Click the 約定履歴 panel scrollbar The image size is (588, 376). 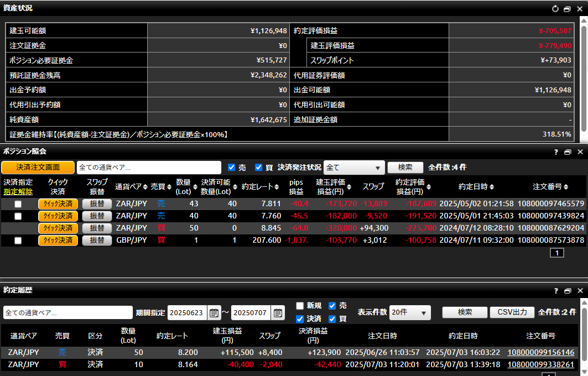tap(584, 336)
